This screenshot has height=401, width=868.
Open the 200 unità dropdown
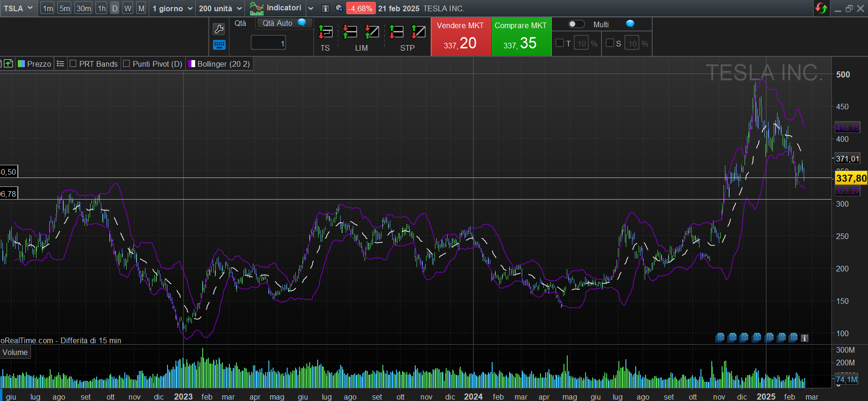(x=220, y=8)
